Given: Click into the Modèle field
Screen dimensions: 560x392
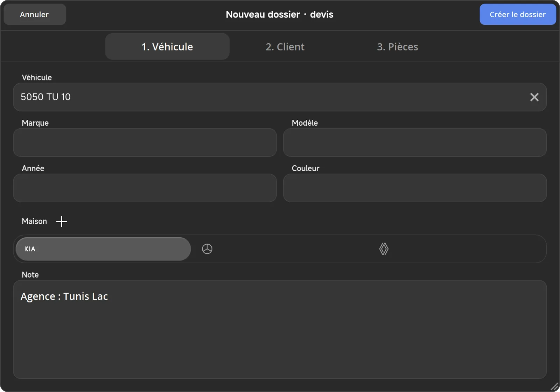Looking at the screenshot, I should (x=415, y=142).
